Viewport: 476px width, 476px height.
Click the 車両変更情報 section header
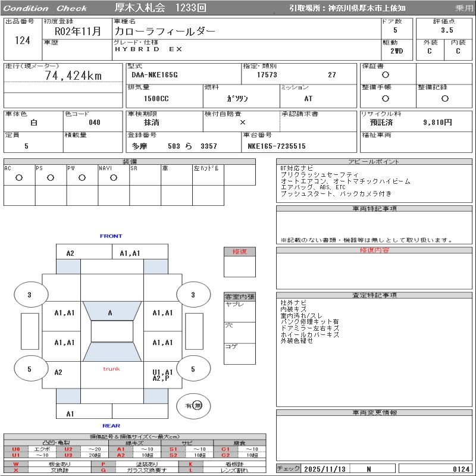[374, 412]
